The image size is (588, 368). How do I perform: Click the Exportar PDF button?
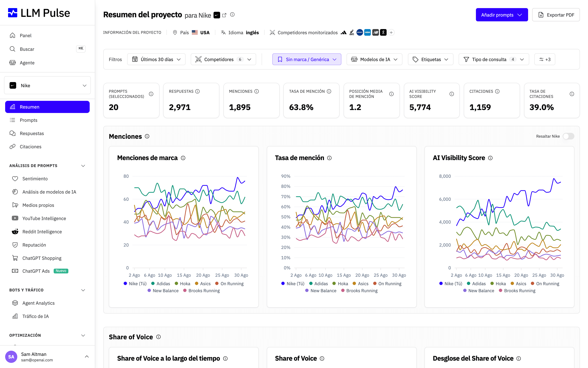(556, 15)
